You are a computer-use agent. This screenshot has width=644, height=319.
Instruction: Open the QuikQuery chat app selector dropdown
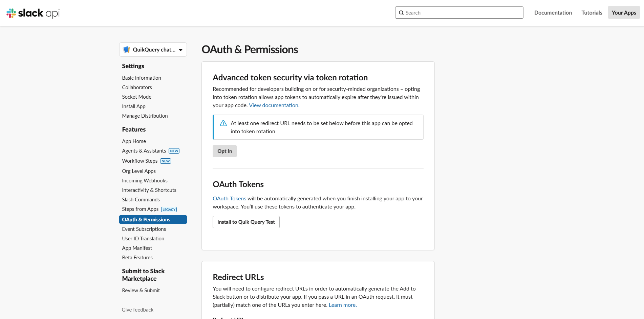(153, 49)
